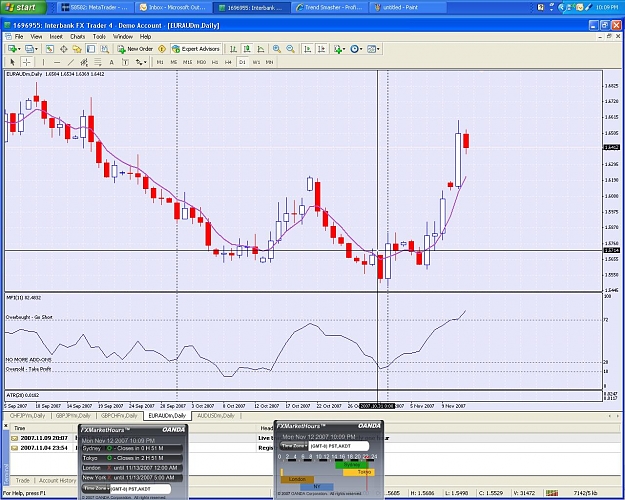Switch chart to Bar Chart mode
Screen dimensions: 625x500
(x=233, y=49)
